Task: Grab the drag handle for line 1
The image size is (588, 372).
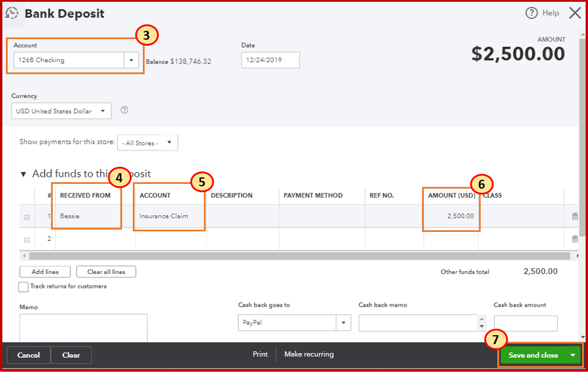Action: (27, 217)
